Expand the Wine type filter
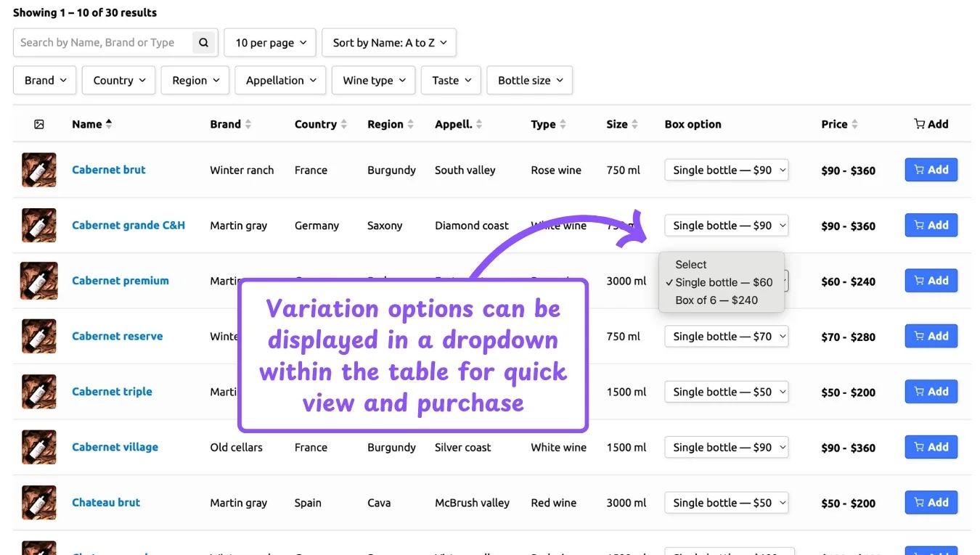Image resolution: width=980 pixels, height=555 pixels. (x=374, y=81)
